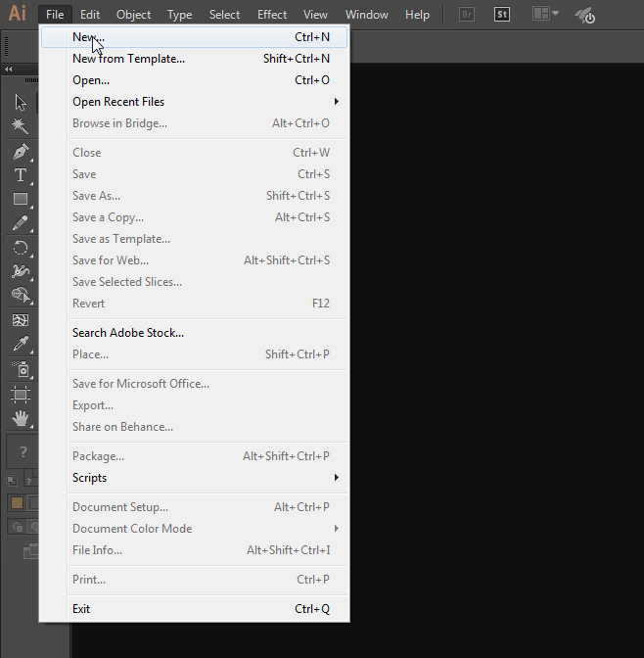Open Adobe Bridge via Br icon
This screenshot has height=658, width=644.
coord(467,15)
